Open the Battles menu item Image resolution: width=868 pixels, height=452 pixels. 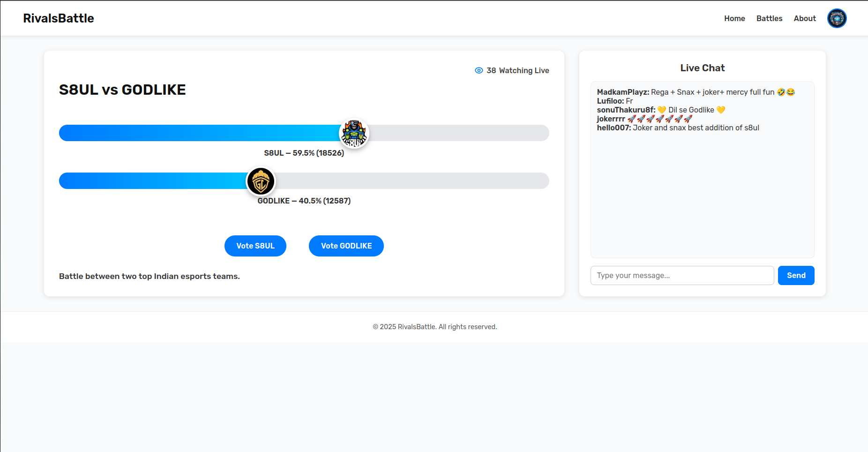[x=769, y=18]
